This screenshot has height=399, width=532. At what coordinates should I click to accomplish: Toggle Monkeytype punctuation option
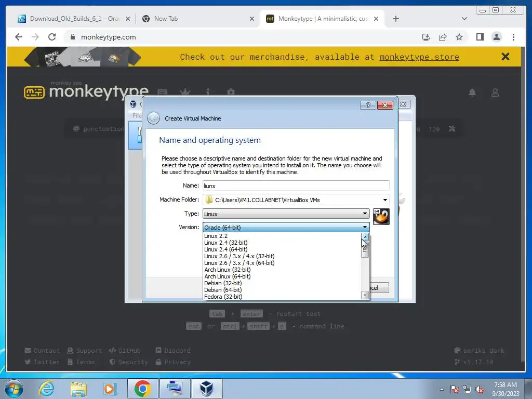click(99, 129)
